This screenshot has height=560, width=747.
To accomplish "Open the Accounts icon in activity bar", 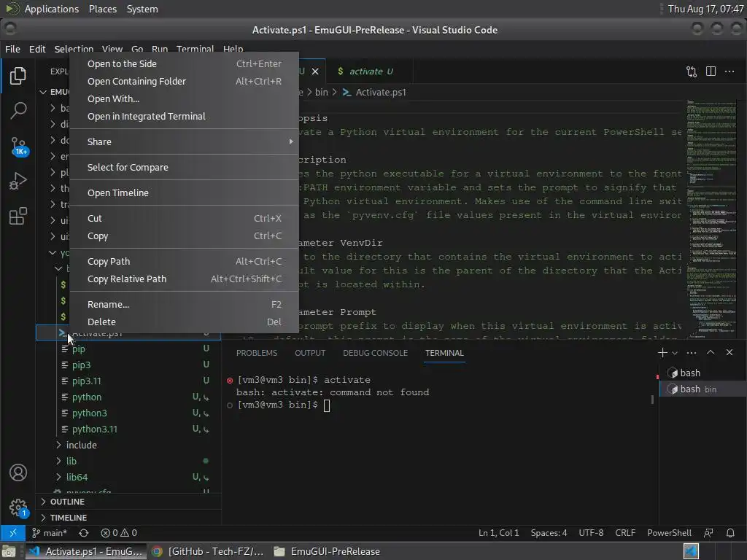I will (18, 472).
